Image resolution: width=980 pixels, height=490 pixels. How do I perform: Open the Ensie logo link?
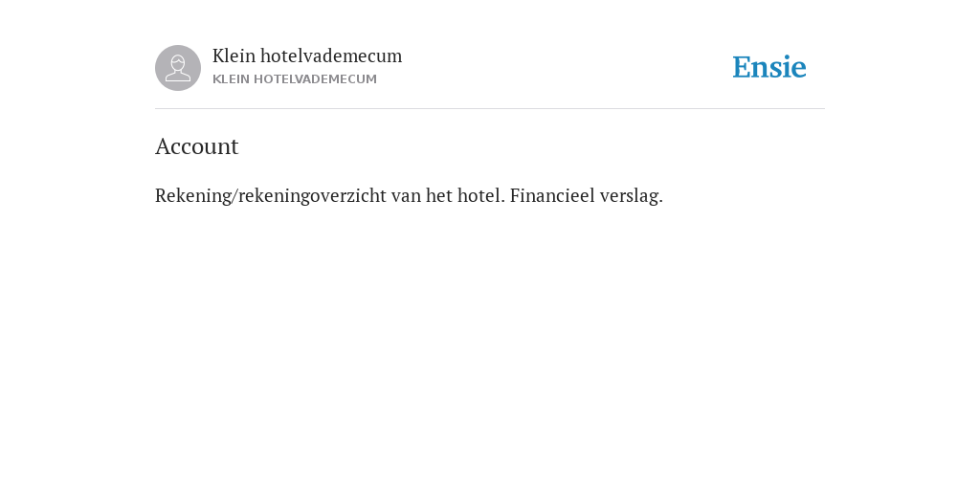769,67
